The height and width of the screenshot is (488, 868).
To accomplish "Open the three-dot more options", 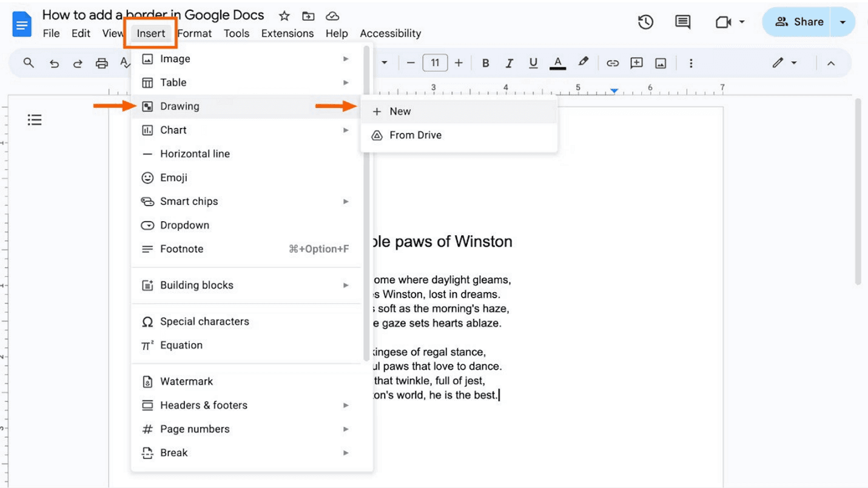I will (x=690, y=63).
